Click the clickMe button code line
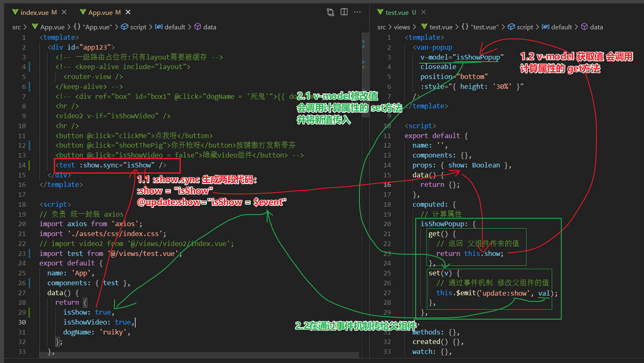 [134, 136]
